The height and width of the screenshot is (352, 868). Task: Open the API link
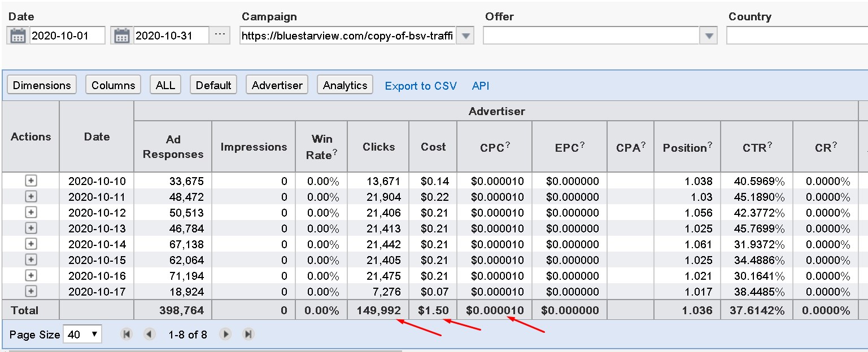point(481,86)
